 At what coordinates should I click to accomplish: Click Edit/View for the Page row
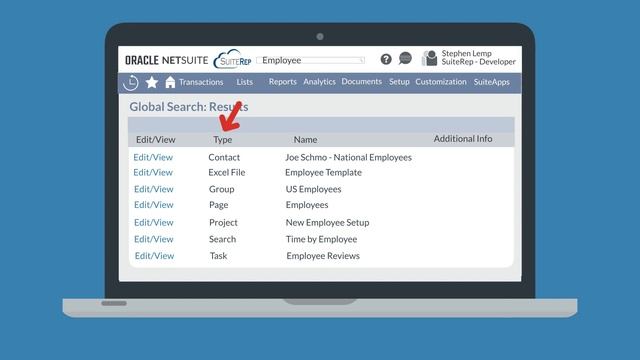point(154,204)
